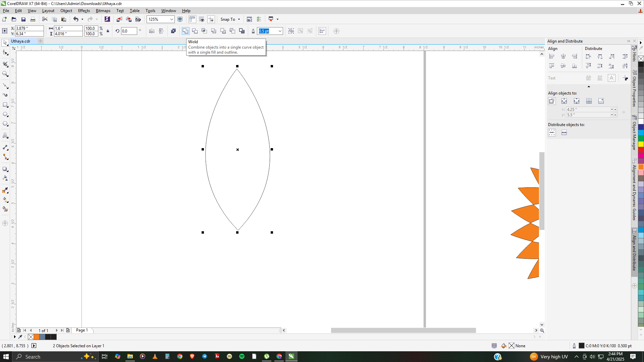Toggle the lock ratio padlock

108,31
